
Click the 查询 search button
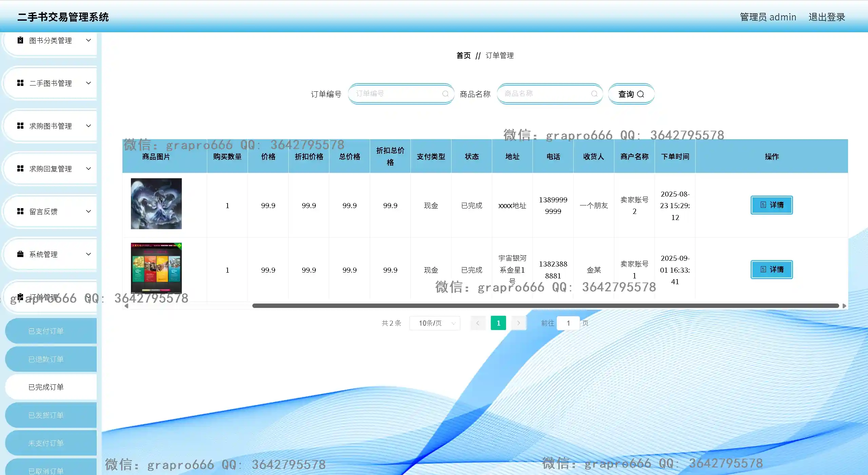click(x=631, y=94)
